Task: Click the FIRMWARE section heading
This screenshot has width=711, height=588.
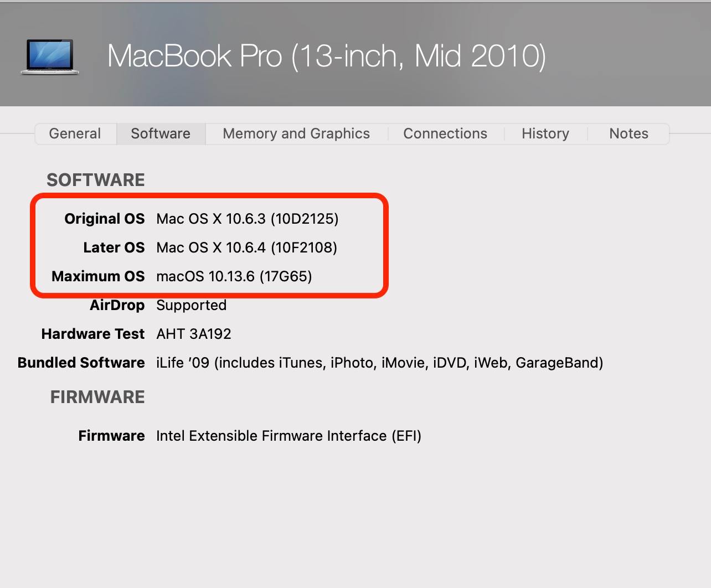Action: (97, 397)
